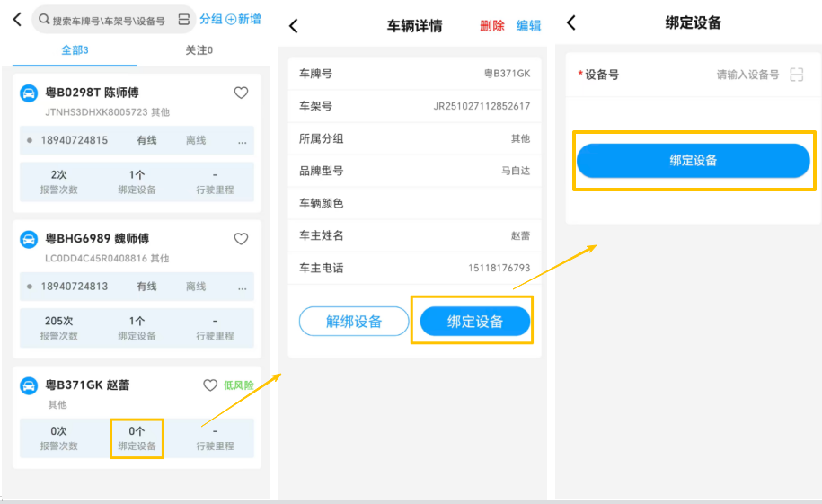Tap the scan icon beside 设备号 field
This screenshot has width=822, height=504.
pos(796,75)
